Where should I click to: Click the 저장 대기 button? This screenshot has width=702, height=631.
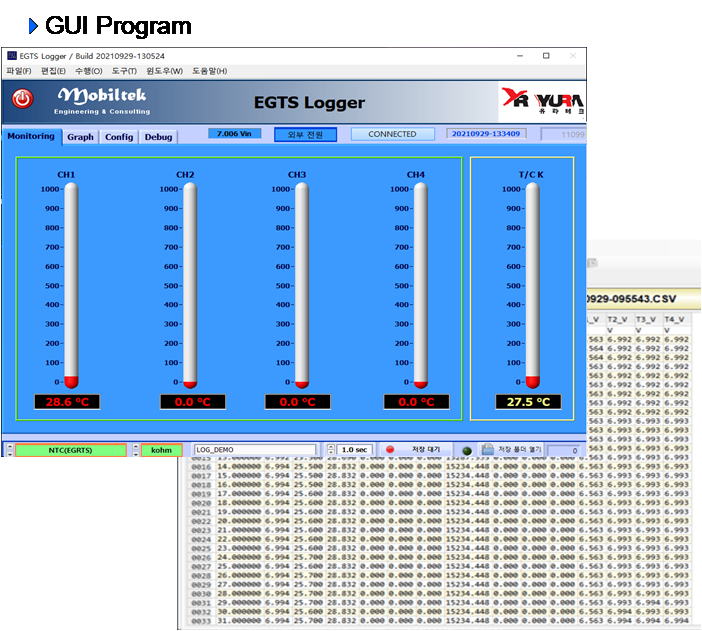[414, 449]
